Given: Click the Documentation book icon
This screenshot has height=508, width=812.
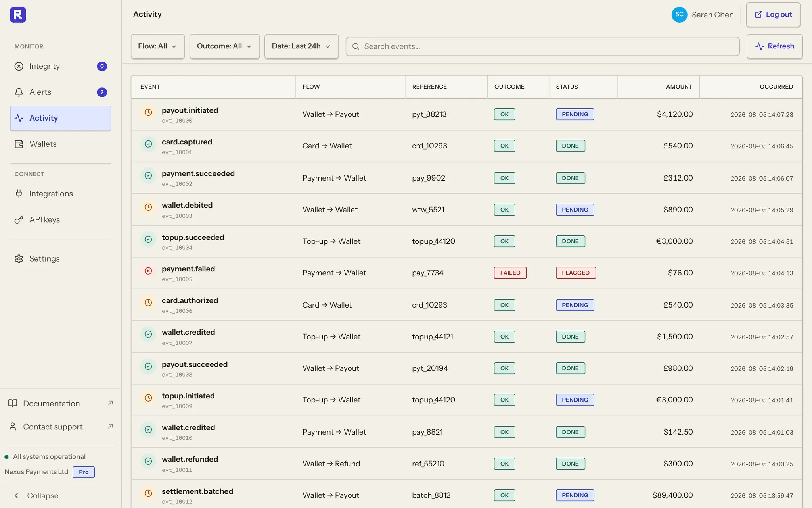Looking at the screenshot, I should point(13,403).
